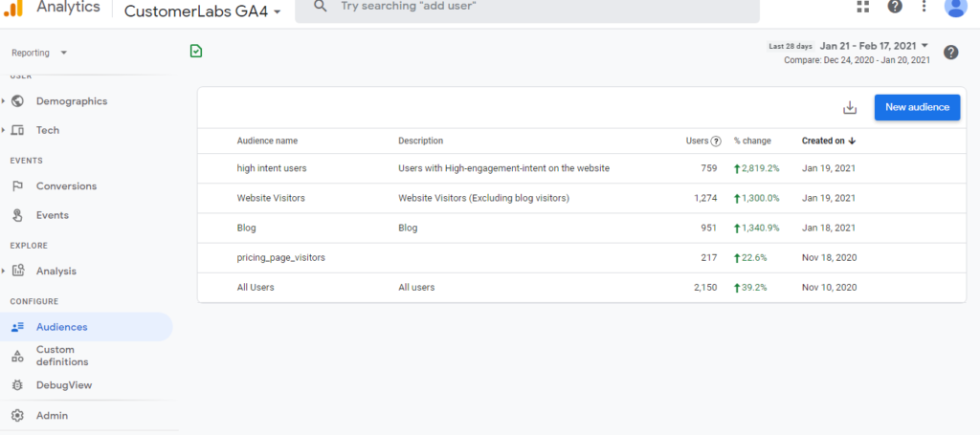980x435 pixels.
Task: Expand the Demographics section arrow
Action: coord(4,101)
